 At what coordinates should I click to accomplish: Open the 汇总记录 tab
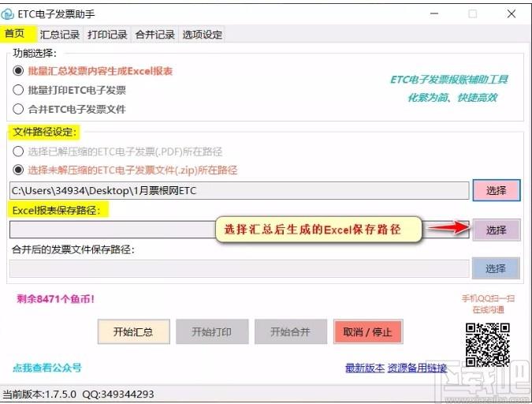[60, 35]
